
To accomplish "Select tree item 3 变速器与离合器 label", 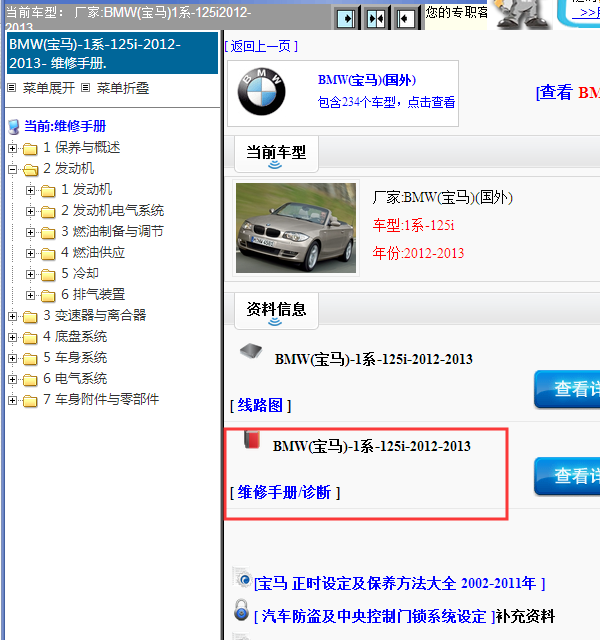I will pos(95,316).
